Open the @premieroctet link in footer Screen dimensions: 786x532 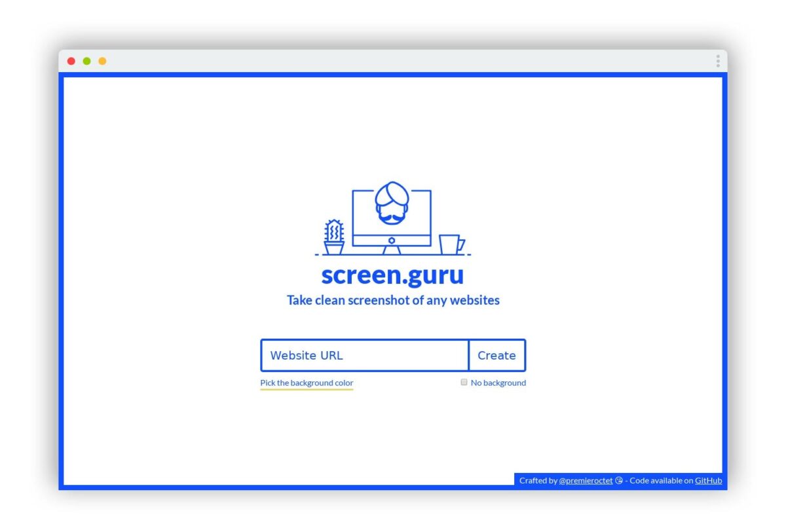[586, 480]
